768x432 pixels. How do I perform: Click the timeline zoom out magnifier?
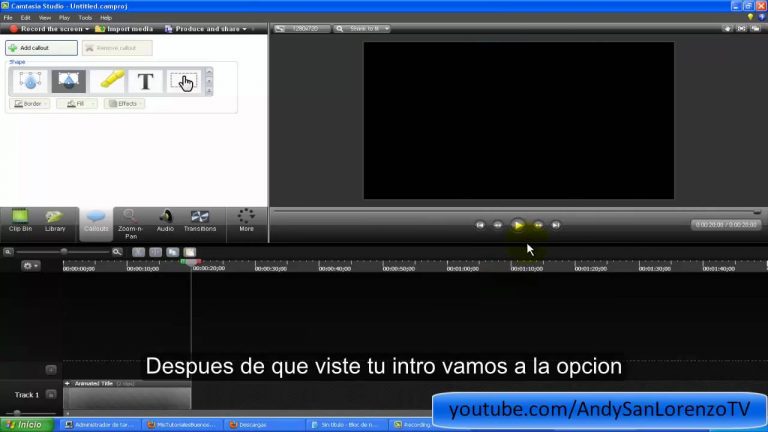8,252
